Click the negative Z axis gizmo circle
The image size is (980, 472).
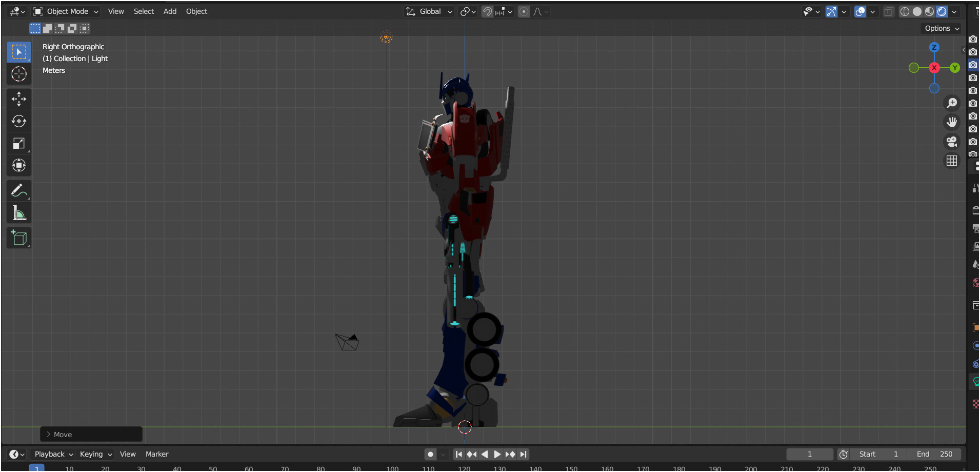[x=934, y=88]
